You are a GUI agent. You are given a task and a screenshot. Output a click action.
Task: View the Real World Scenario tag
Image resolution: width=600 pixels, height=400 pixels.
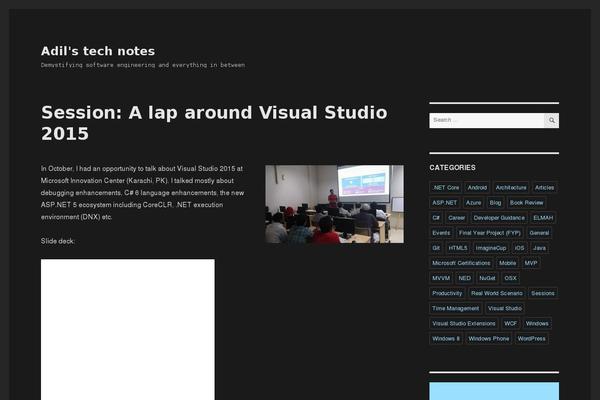click(497, 293)
